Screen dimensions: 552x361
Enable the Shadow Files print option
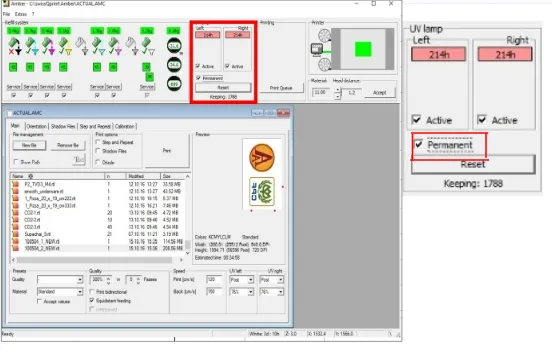98,151
